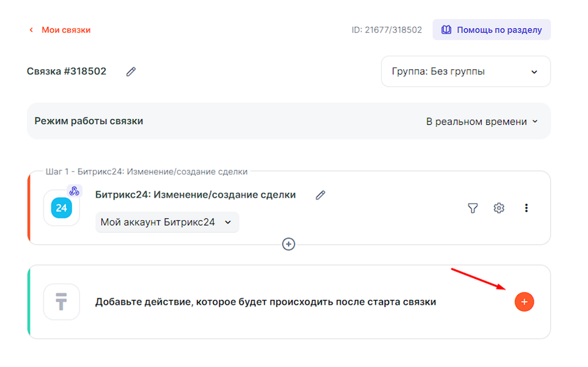588x367 pixels.
Task: Open the filter funnel for step 1
Action: point(473,208)
